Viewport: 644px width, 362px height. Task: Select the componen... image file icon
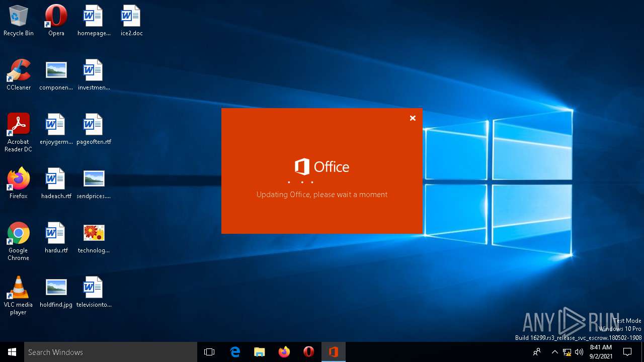[56, 75]
